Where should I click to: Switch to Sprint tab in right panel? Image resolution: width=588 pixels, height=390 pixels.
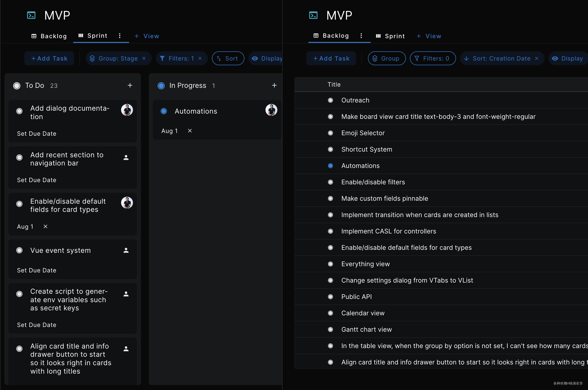pyautogui.click(x=390, y=36)
